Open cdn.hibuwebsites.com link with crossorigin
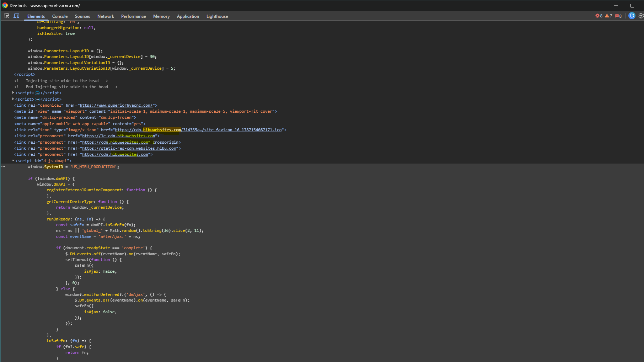This screenshot has width=644, height=362. tap(115, 142)
